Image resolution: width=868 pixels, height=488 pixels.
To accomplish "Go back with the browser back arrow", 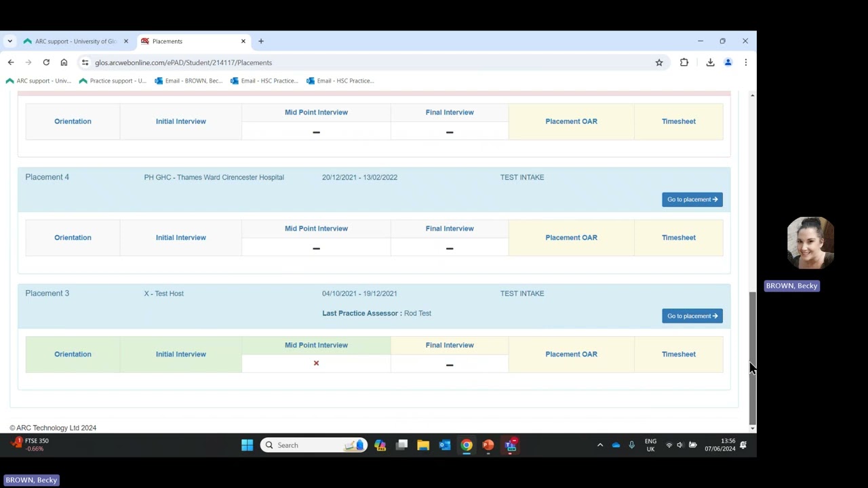I will [11, 62].
